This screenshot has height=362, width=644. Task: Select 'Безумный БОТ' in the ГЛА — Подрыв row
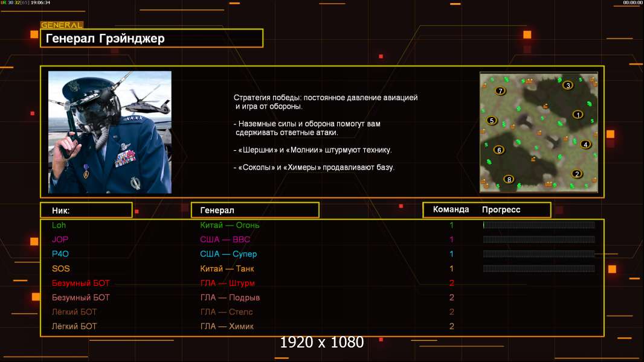(x=80, y=297)
